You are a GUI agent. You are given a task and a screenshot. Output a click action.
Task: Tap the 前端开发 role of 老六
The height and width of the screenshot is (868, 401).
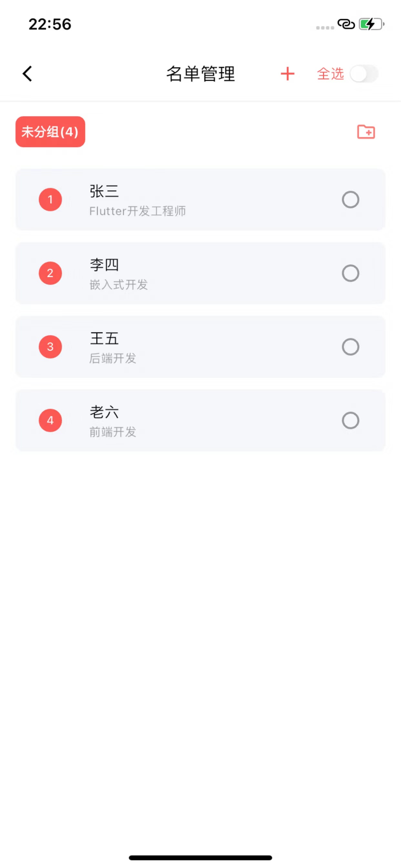113,432
